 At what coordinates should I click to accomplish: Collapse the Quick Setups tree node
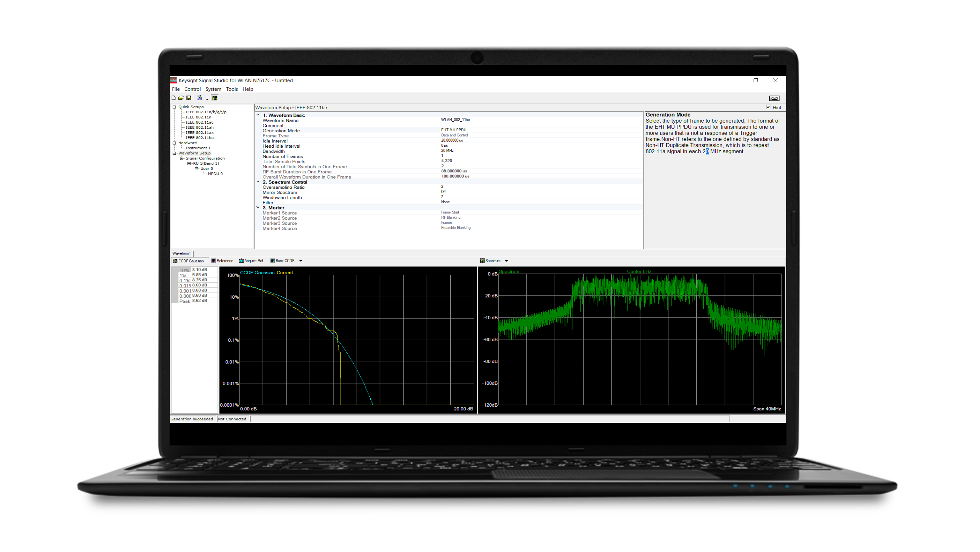(x=174, y=107)
